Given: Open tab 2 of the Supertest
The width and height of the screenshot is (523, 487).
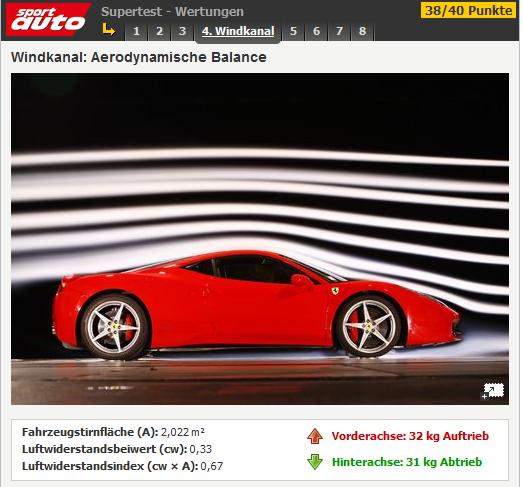Looking at the screenshot, I should [x=159, y=31].
